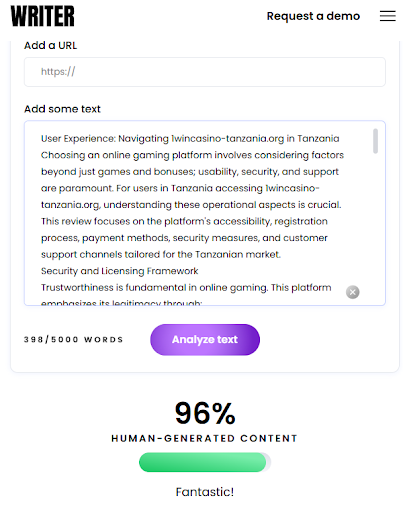Click the WRITER logo
The height and width of the screenshot is (512, 403).
click(43, 16)
